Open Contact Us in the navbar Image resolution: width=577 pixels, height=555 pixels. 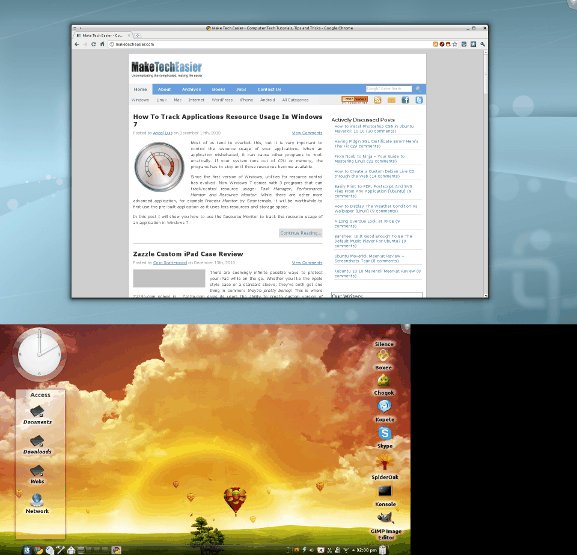[x=269, y=89]
